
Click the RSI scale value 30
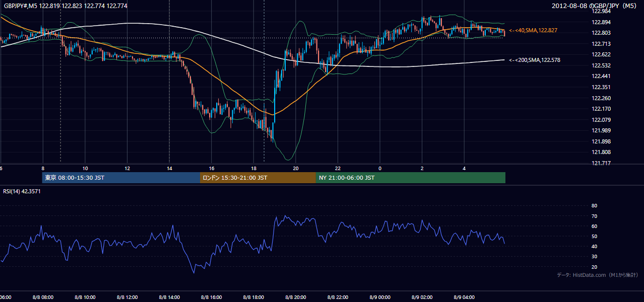594,257
